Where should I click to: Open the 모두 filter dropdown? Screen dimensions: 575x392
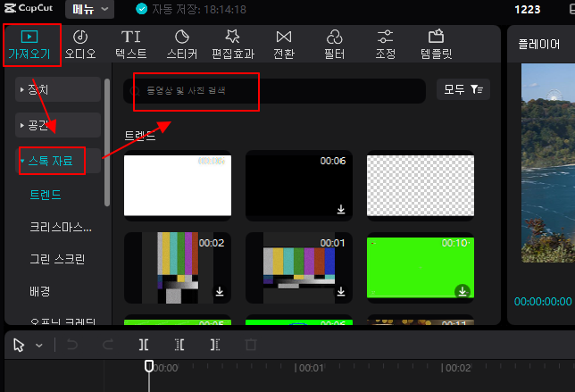pos(463,89)
